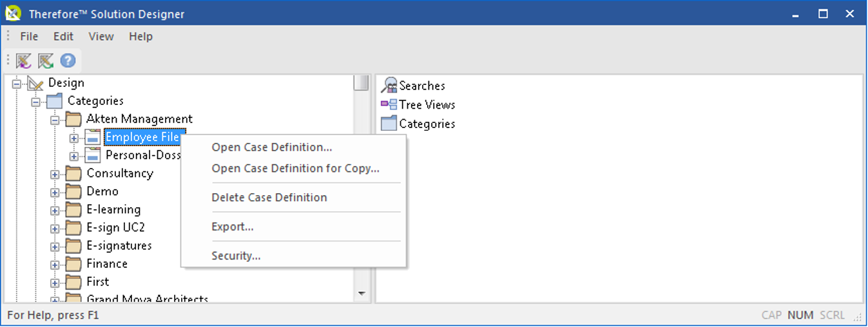Collapse the Akten Management folder
The height and width of the screenshot is (327, 868).
pos(55,120)
